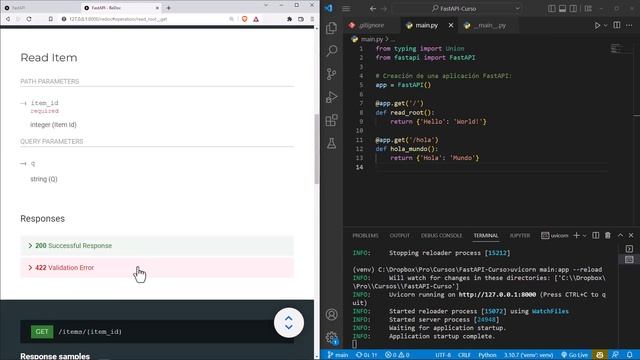Select the 3.10.7 venv Python interpreter
Viewport: 640px width, 360px height.
[x=528, y=355]
